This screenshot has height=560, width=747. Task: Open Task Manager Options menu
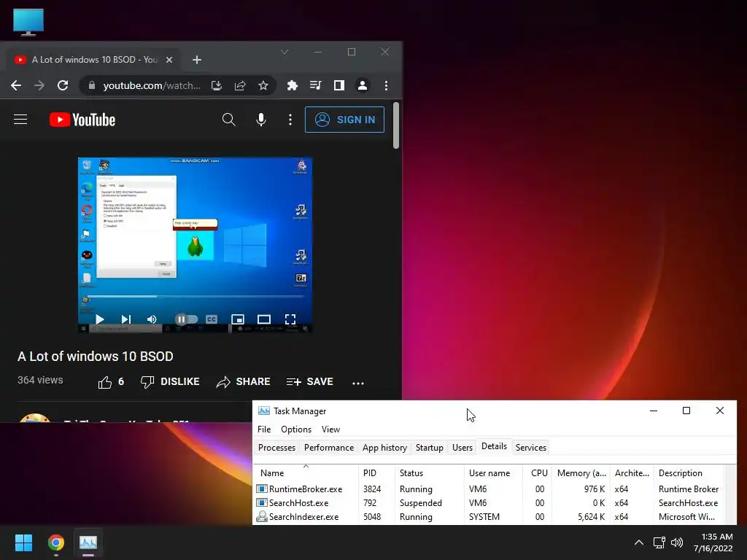[296, 429]
